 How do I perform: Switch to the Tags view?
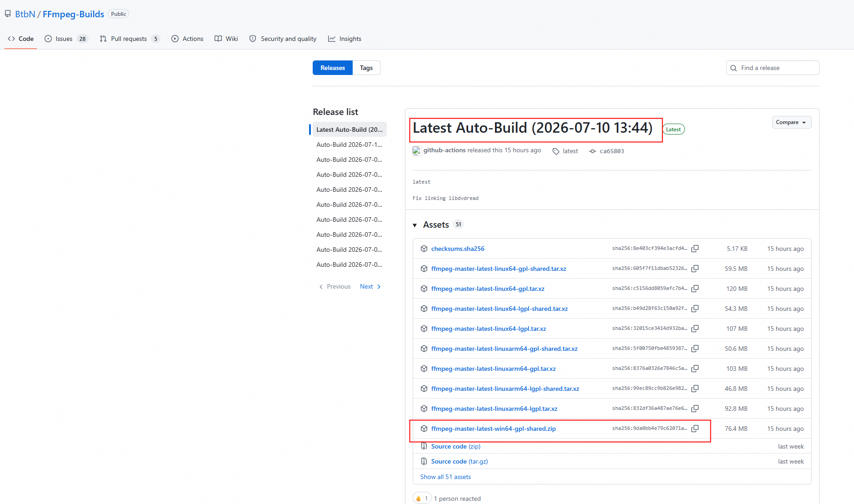(x=366, y=68)
